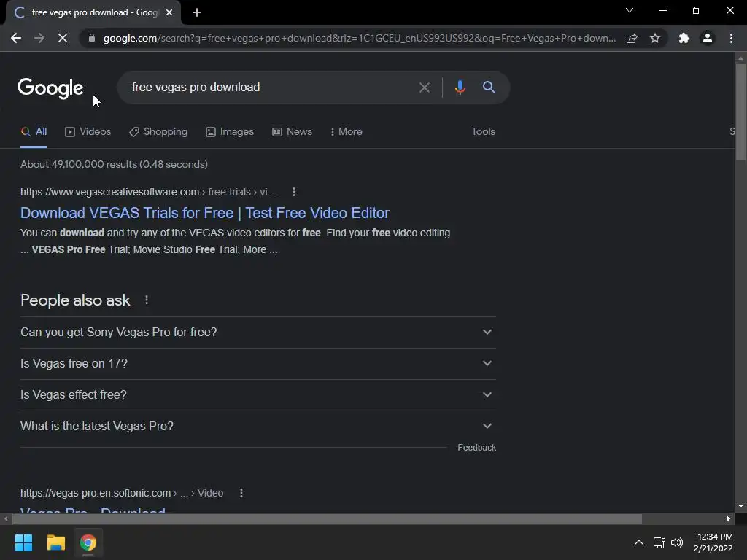This screenshot has width=747, height=560.
Task: Click the browser address bar URL
Action: pyautogui.click(x=359, y=38)
